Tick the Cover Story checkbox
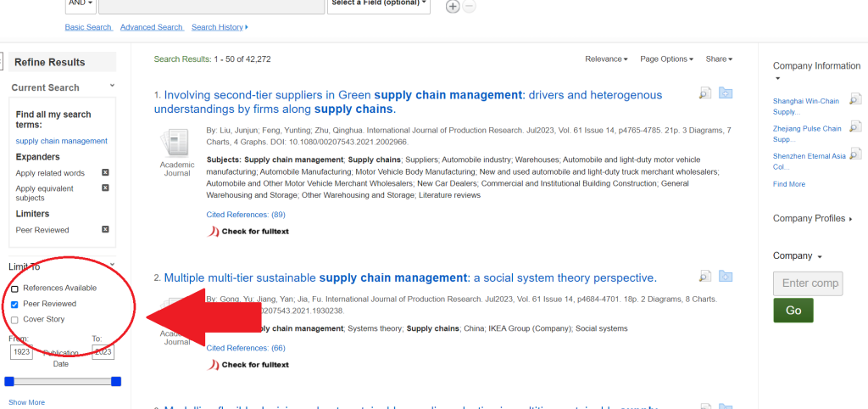Viewport: 868px width, 409px height. [x=15, y=320]
